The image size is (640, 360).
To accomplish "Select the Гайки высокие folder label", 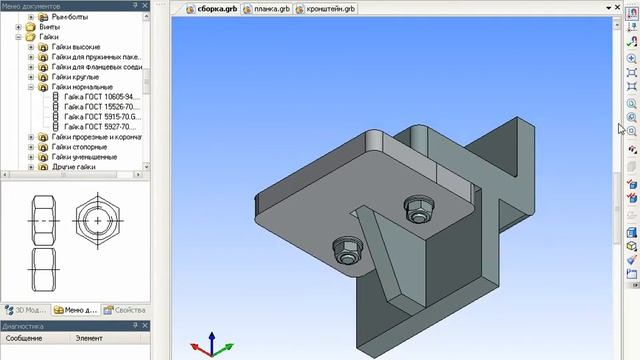I will click(76, 47).
